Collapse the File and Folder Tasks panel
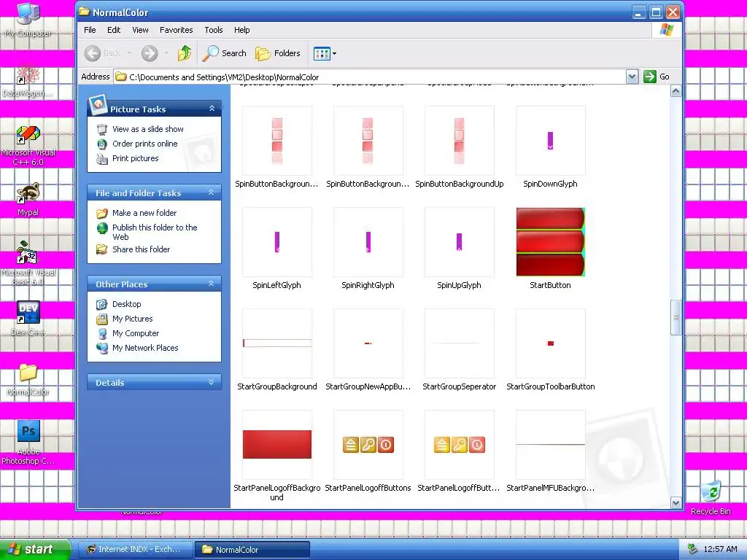747x560 pixels. click(212, 192)
